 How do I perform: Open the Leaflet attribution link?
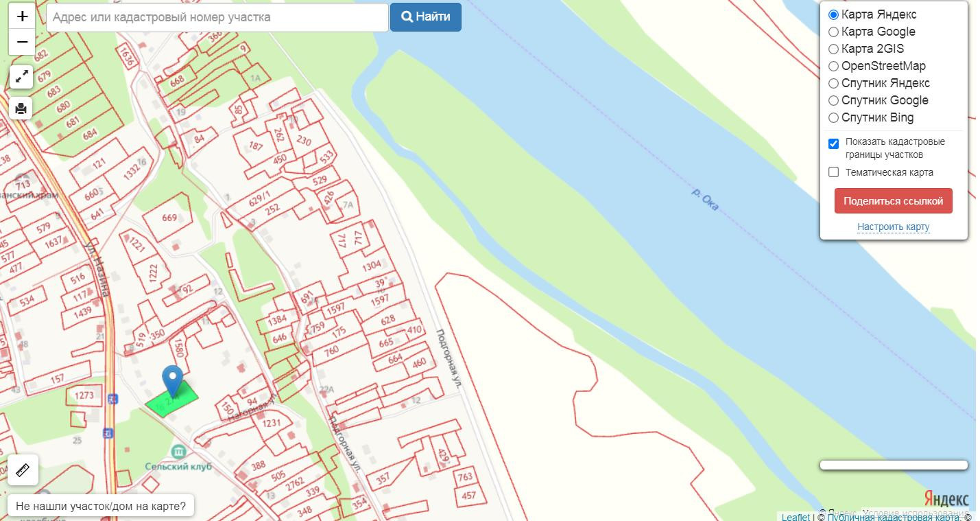tap(796, 517)
